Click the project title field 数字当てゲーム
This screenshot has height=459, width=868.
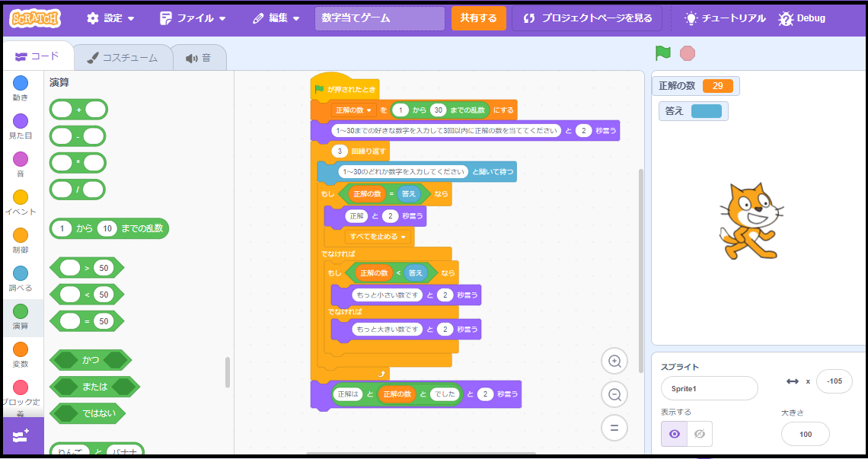[x=380, y=18]
